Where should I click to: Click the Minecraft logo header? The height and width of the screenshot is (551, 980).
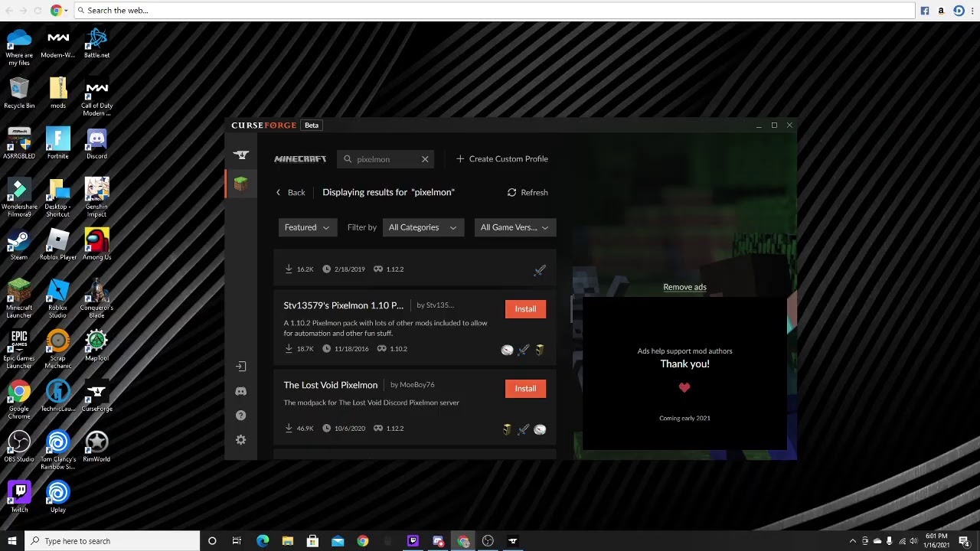click(x=300, y=159)
